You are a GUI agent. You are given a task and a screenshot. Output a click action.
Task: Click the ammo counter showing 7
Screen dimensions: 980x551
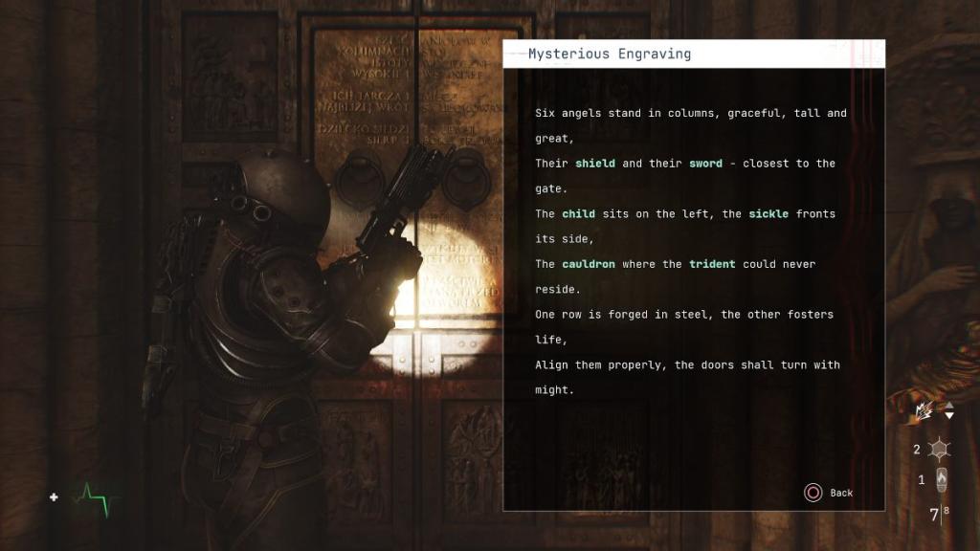[934, 515]
